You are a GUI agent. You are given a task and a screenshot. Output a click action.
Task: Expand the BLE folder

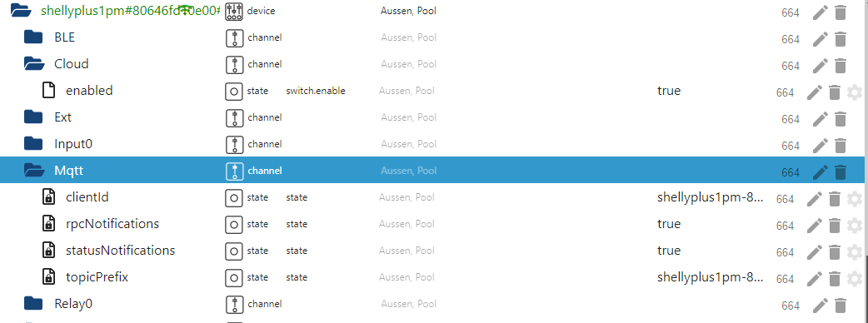tap(34, 37)
